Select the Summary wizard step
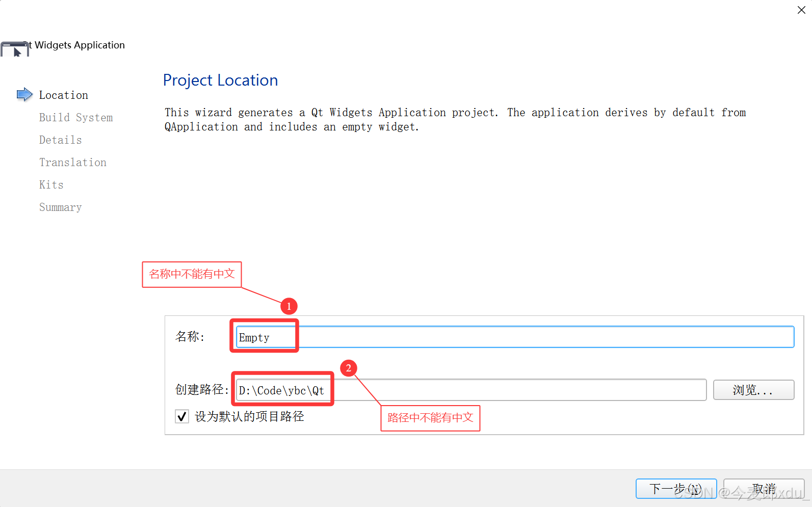 60,207
